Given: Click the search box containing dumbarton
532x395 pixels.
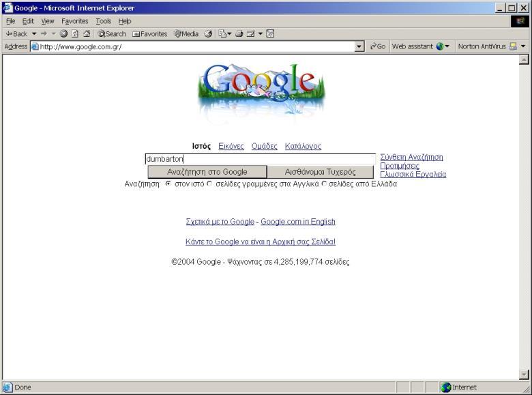Looking at the screenshot, I should 261,159.
